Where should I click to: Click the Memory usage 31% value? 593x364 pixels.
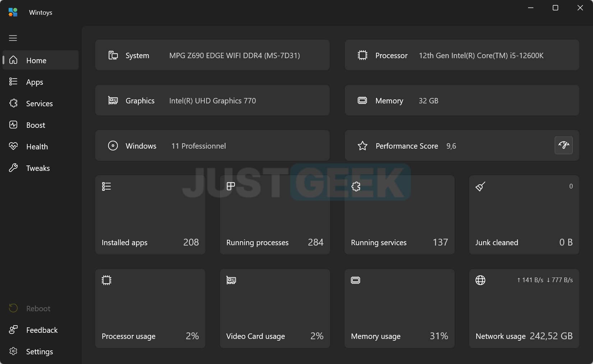pos(439,336)
